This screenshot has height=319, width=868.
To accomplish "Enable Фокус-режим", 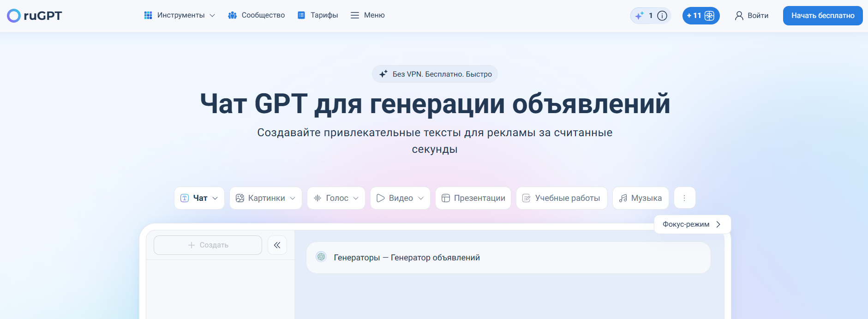I will click(x=692, y=224).
